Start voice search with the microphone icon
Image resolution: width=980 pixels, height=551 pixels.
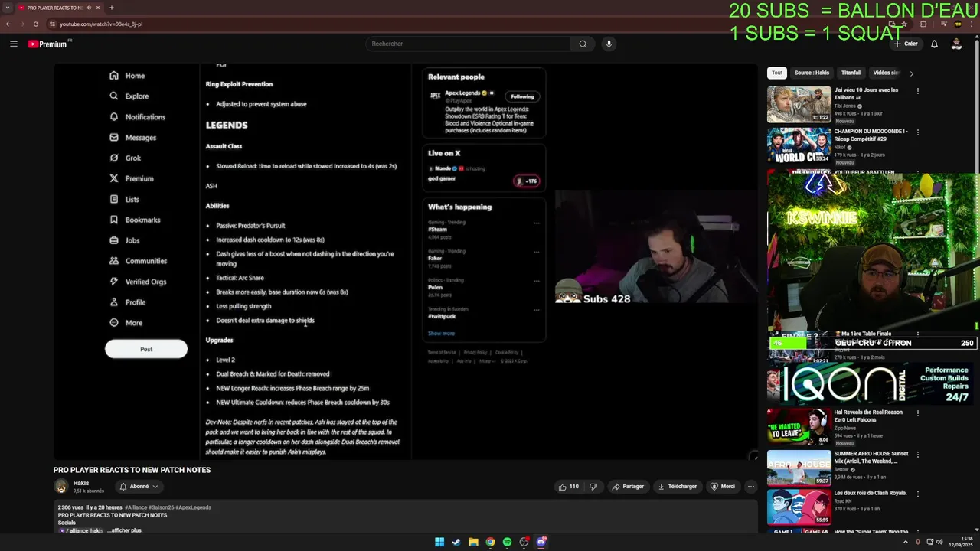pyautogui.click(x=609, y=44)
